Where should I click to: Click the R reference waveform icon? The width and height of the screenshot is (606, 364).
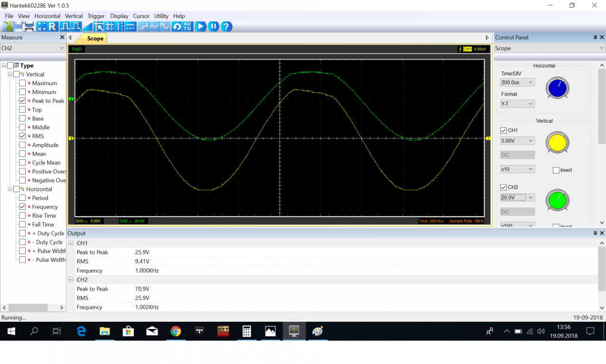coord(52,27)
